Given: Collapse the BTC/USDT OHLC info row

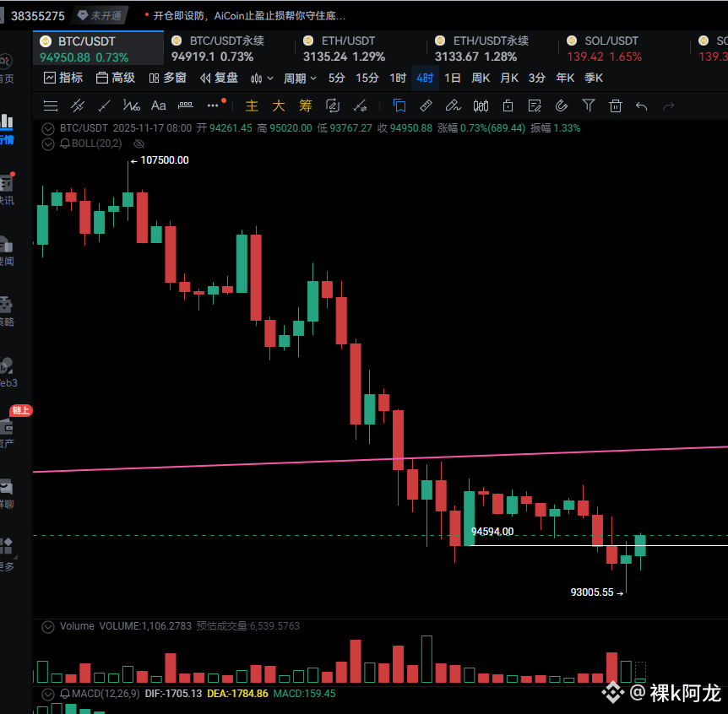Looking at the screenshot, I should point(48,128).
